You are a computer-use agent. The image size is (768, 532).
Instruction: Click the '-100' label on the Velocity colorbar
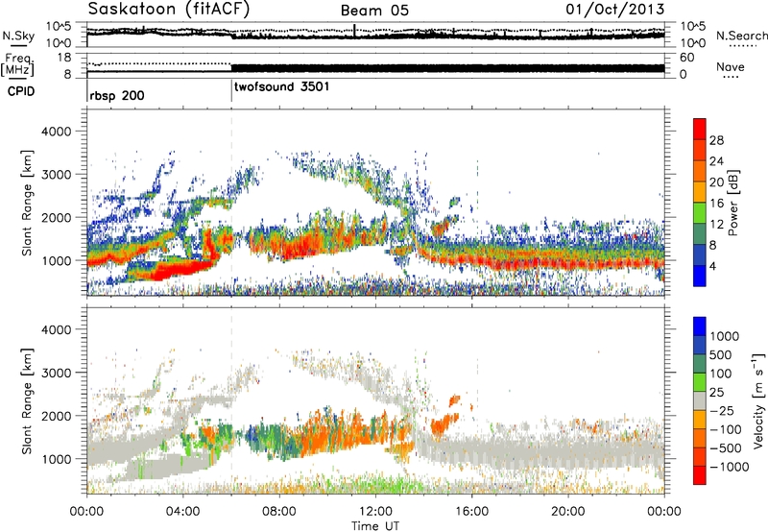point(725,429)
